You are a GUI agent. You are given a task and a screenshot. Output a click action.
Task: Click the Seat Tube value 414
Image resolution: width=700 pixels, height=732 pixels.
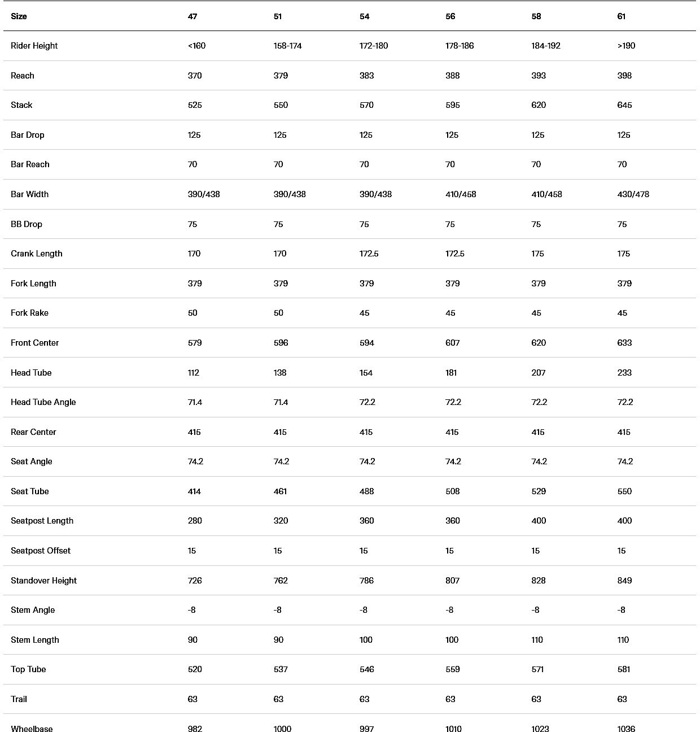pos(195,491)
